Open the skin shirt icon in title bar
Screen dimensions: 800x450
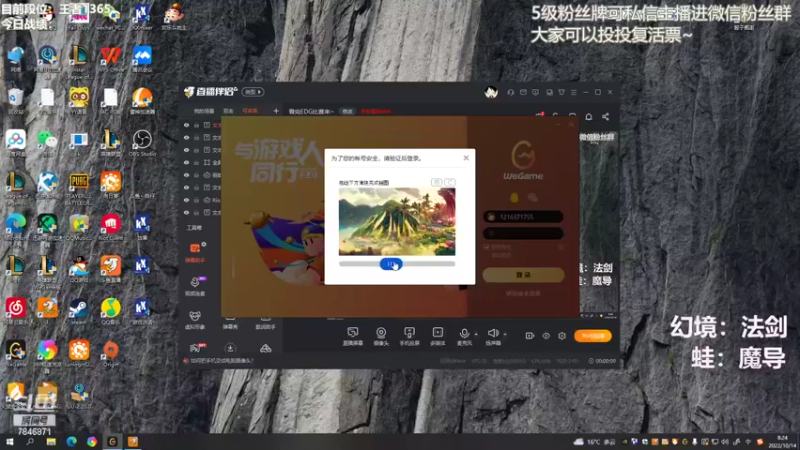[x=561, y=92]
